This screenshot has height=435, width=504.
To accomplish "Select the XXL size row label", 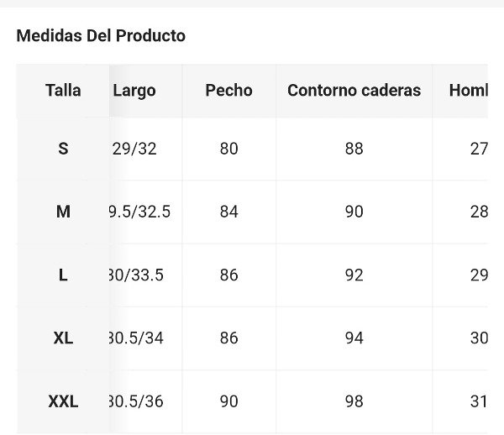I will 63,401.
